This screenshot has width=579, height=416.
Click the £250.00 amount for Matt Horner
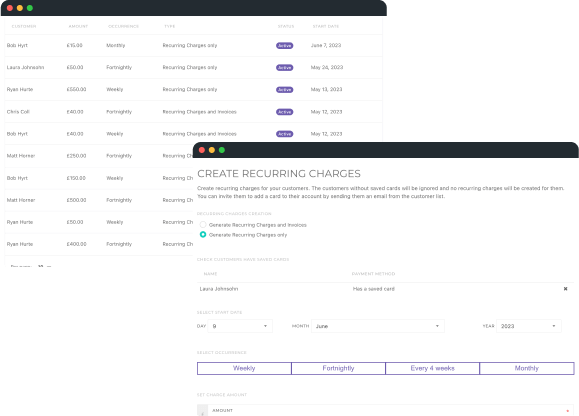(x=76, y=156)
